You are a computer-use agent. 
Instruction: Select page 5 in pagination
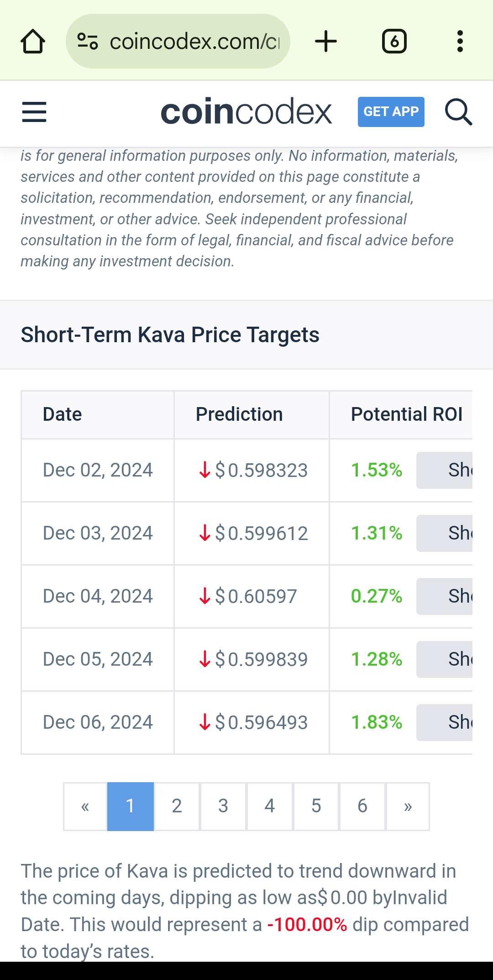(316, 806)
